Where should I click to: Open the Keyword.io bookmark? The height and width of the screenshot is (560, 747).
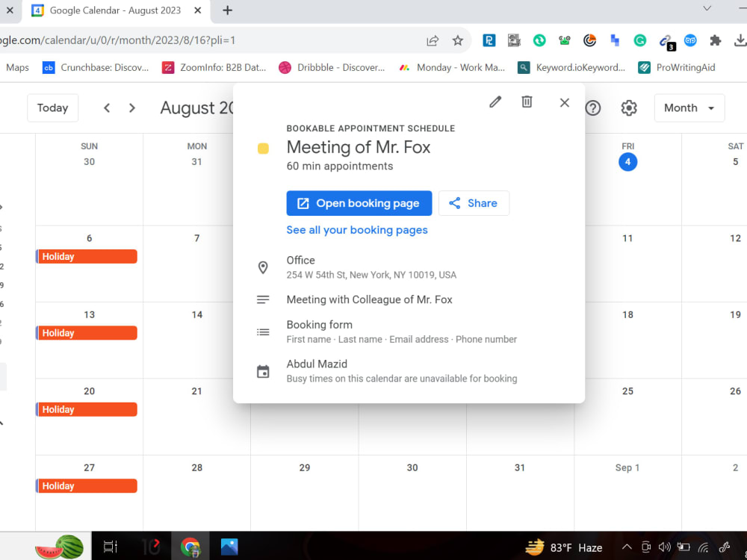click(x=571, y=68)
